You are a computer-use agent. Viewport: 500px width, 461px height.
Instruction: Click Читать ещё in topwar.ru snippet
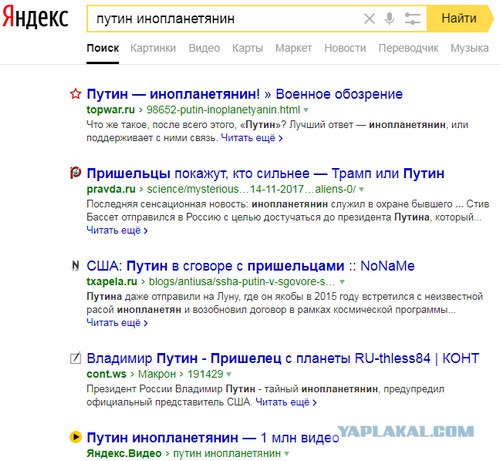pos(252,138)
